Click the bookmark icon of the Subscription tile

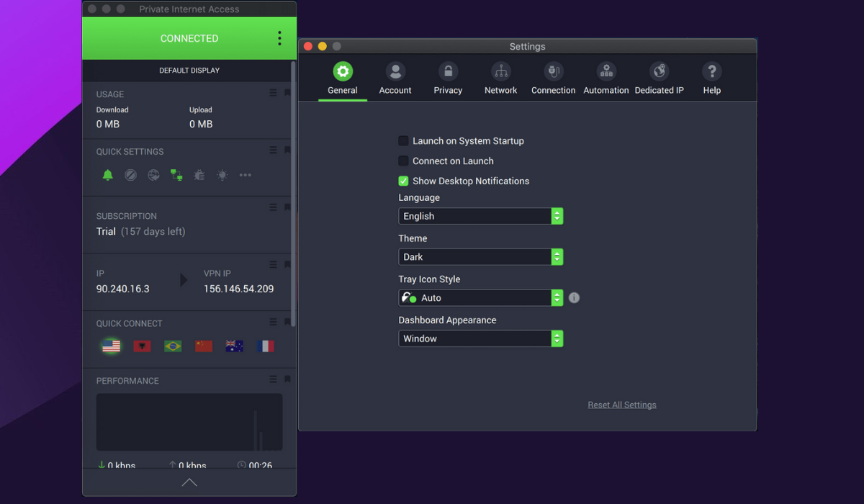pyautogui.click(x=287, y=207)
